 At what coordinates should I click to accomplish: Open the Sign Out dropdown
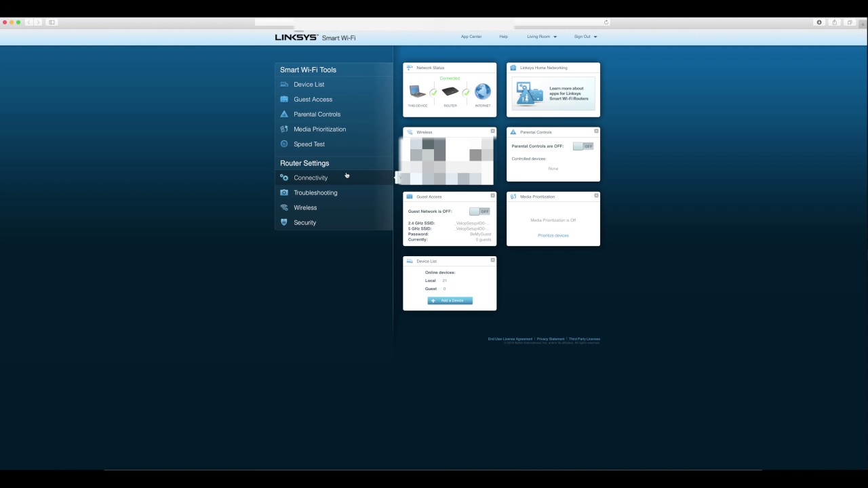click(586, 37)
